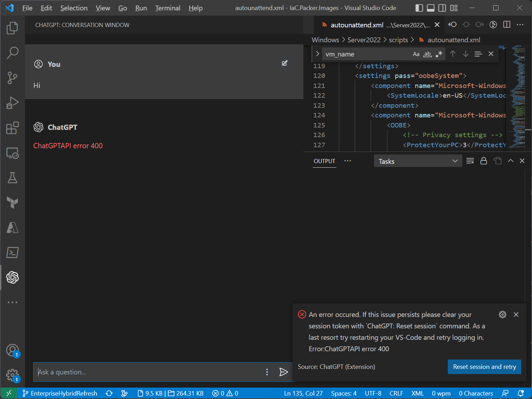Switch to the OUTPUT tab
Viewport: 532px width, 399px height.
324,161
